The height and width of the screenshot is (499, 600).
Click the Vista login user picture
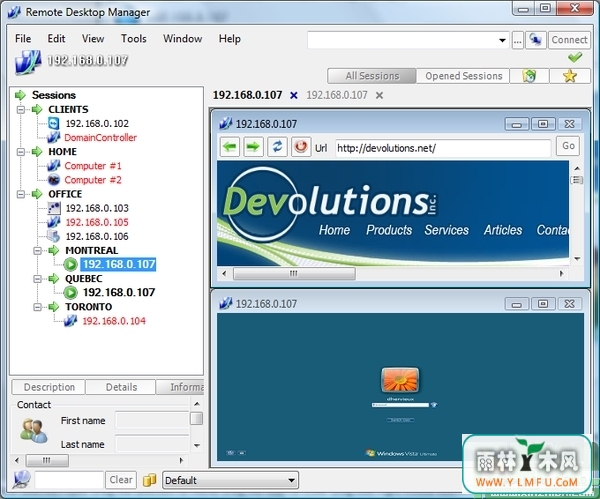point(400,380)
